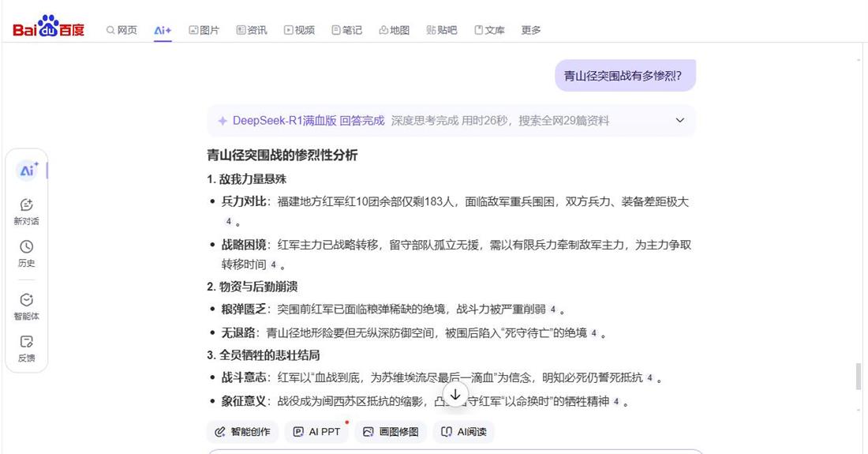The image size is (868, 454).
Task: Open 历史 in the sidebar
Action: pos(27,254)
